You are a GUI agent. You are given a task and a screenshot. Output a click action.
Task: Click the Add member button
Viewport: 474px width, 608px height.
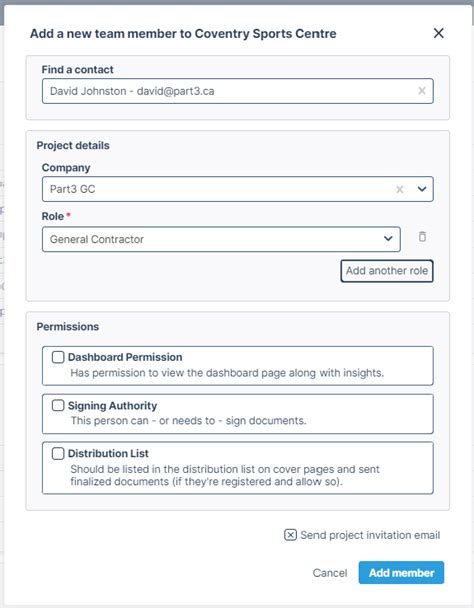coord(401,572)
